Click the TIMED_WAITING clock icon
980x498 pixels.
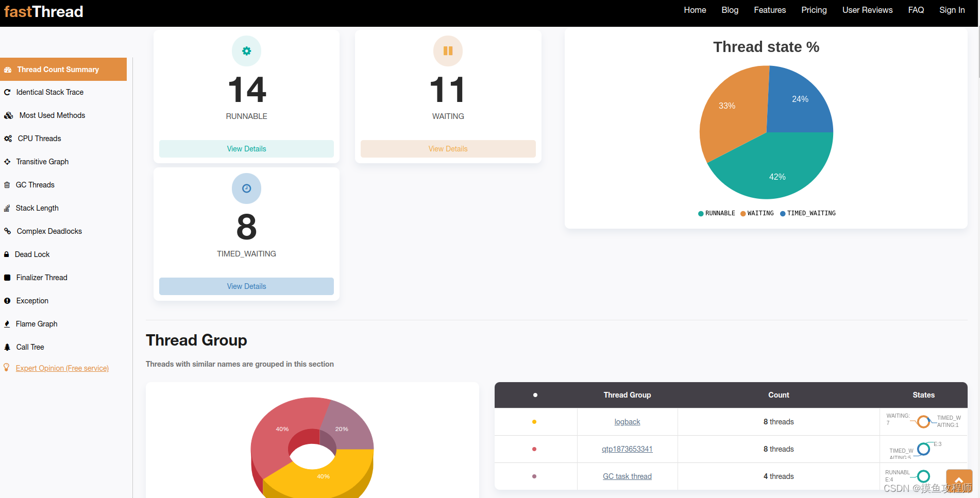pyautogui.click(x=247, y=188)
